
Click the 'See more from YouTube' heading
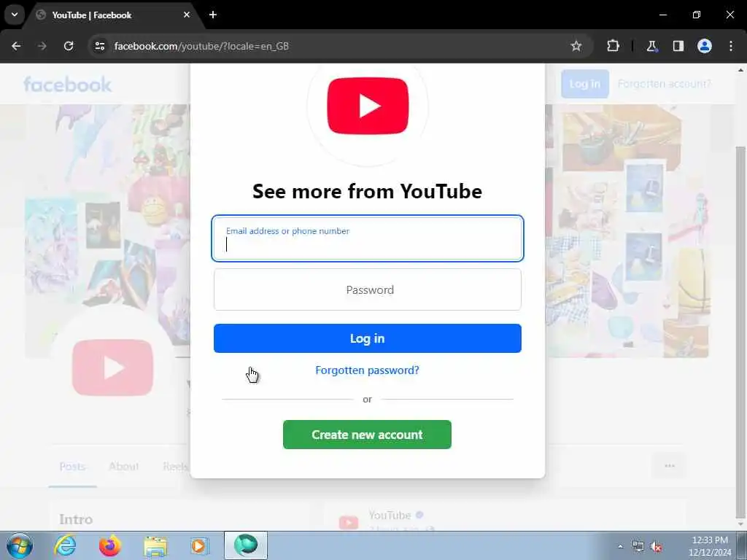(x=368, y=191)
